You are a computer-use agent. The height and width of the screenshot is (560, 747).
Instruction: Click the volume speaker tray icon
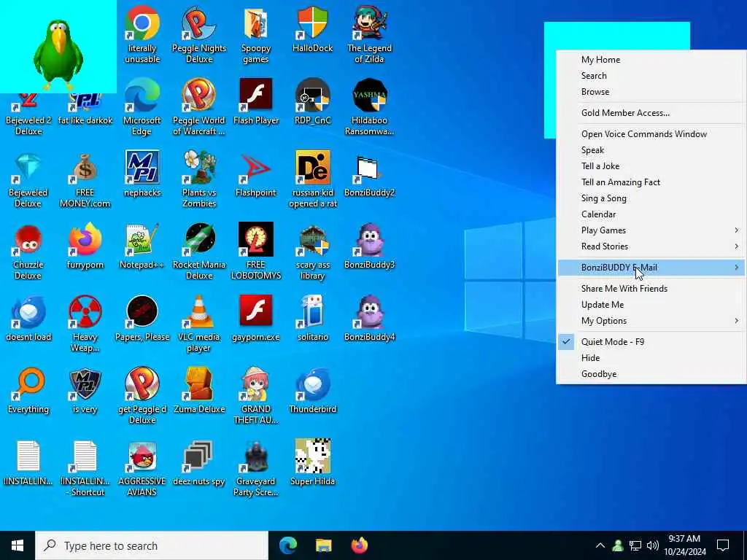click(x=653, y=545)
